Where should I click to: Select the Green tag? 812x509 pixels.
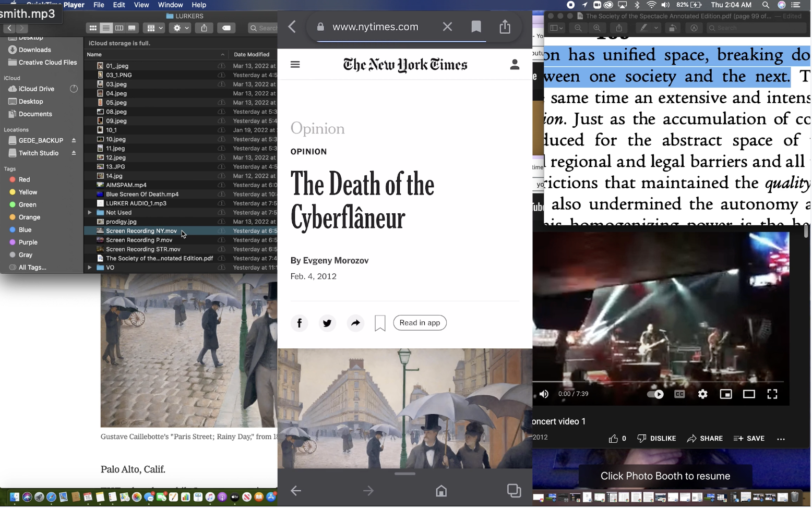tap(27, 205)
